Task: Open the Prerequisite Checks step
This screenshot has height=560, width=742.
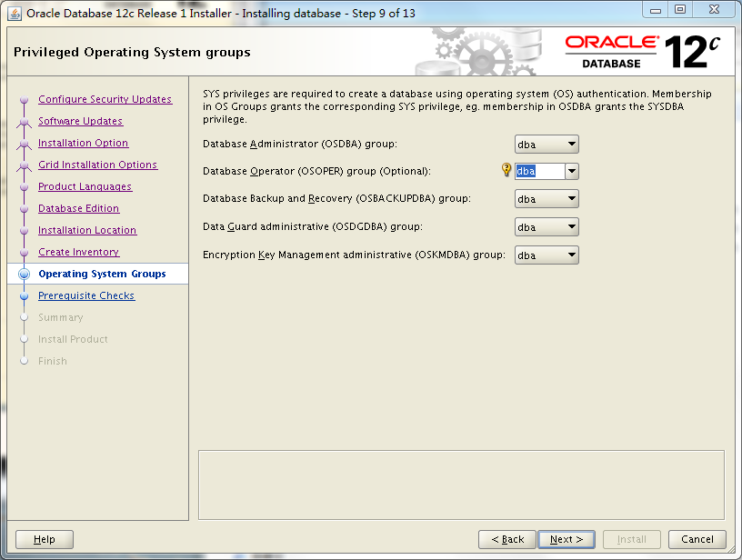Action: tap(85, 295)
